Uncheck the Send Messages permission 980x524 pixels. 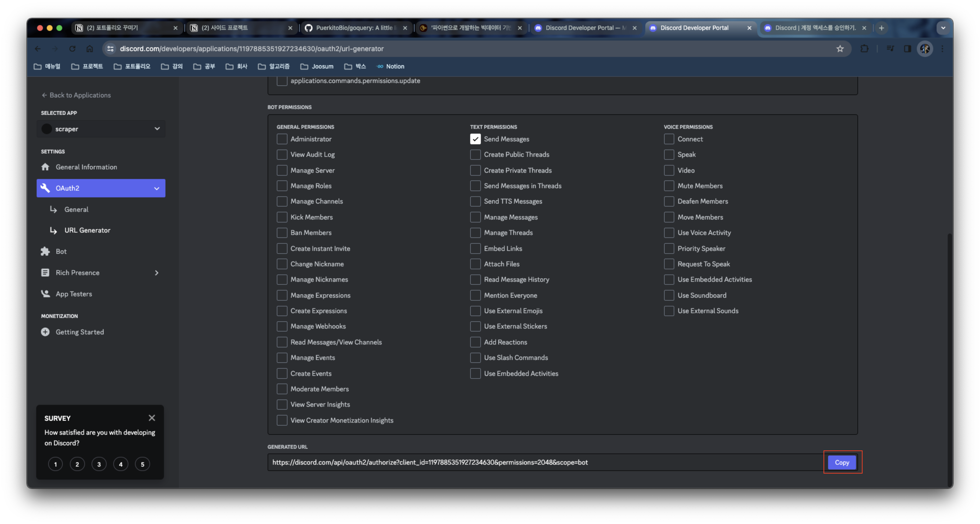475,139
